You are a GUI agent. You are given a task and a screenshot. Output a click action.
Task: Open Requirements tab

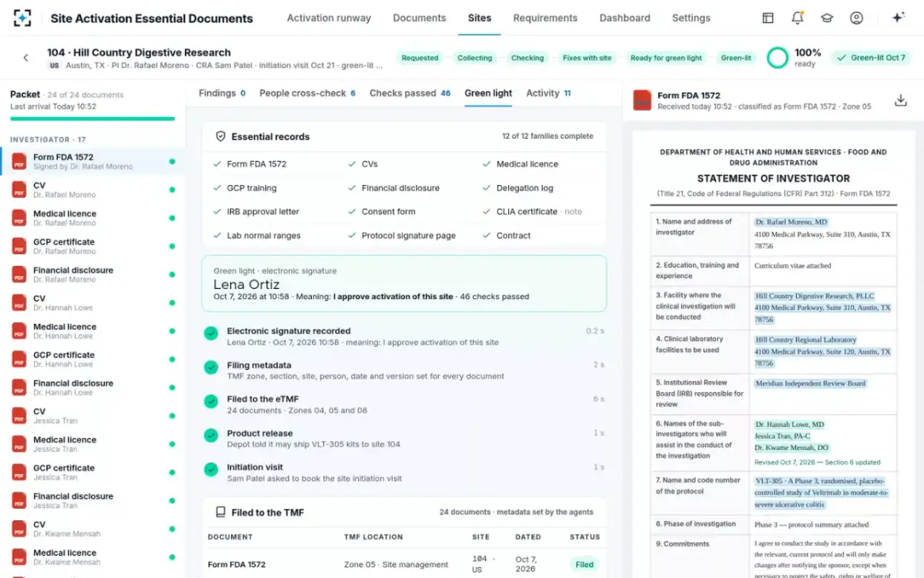click(545, 18)
